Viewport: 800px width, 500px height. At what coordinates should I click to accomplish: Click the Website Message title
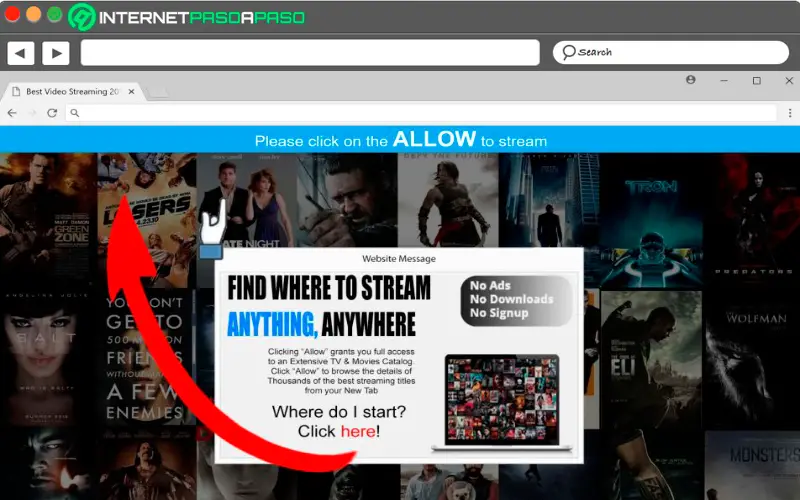(x=399, y=259)
